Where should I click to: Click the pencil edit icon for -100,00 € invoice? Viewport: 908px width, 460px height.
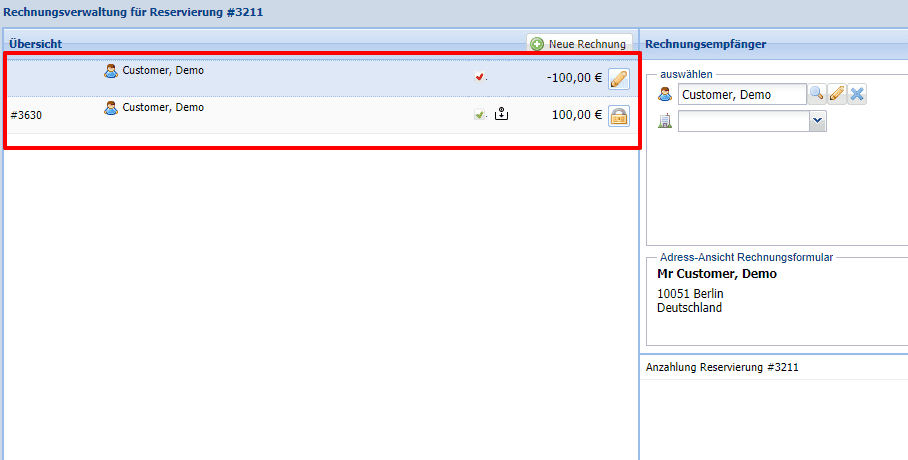(618, 79)
